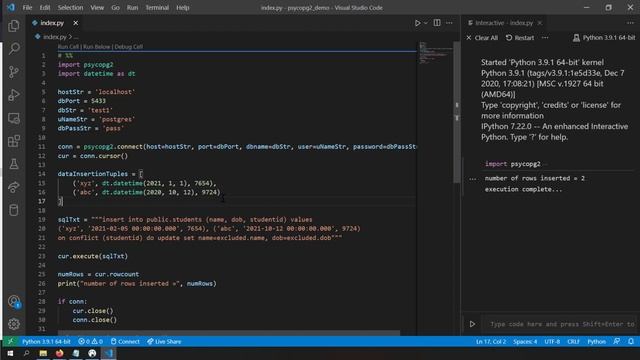Go to line via Ln 17, Col 2
Image resolution: width=640 pixels, height=360 pixels.
click(491, 341)
